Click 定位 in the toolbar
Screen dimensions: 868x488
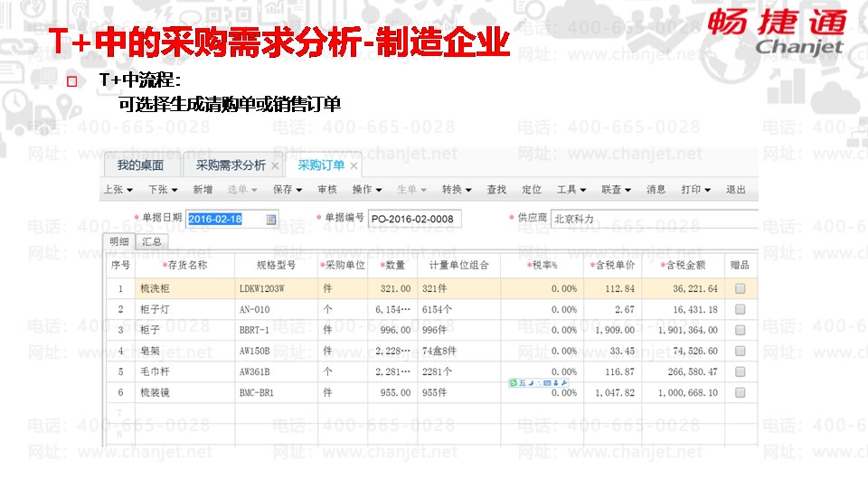coord(532,190)
